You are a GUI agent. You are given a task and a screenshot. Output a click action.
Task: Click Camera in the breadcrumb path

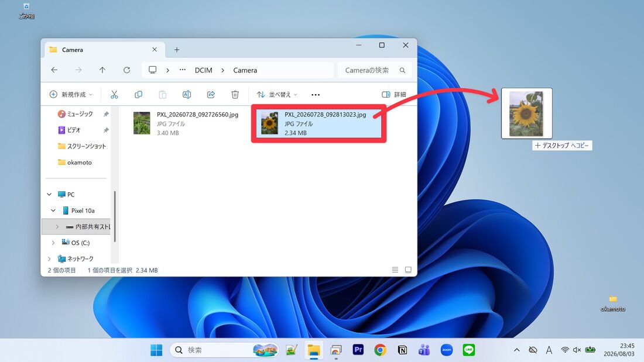coord(245,70)
